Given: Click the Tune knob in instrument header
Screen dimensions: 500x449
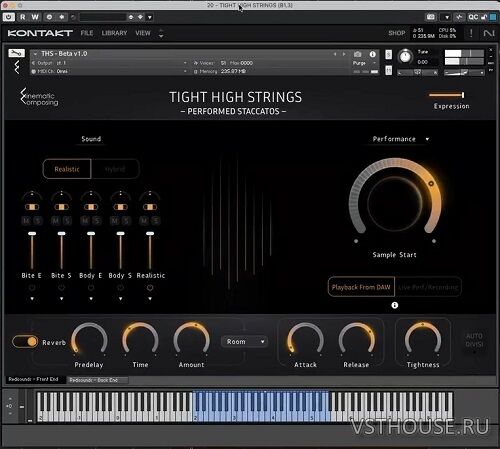Looking at the screenshot, I should (405, 57).
